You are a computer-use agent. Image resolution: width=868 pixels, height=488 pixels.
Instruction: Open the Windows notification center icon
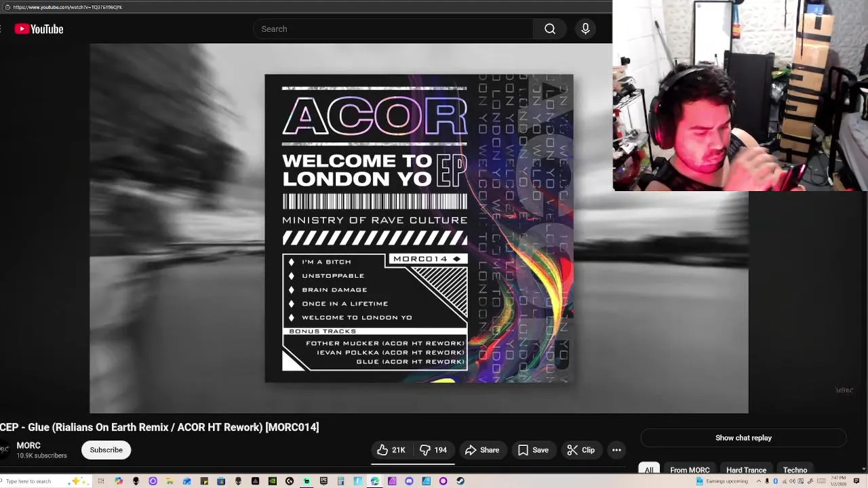(x=856, y=481)
